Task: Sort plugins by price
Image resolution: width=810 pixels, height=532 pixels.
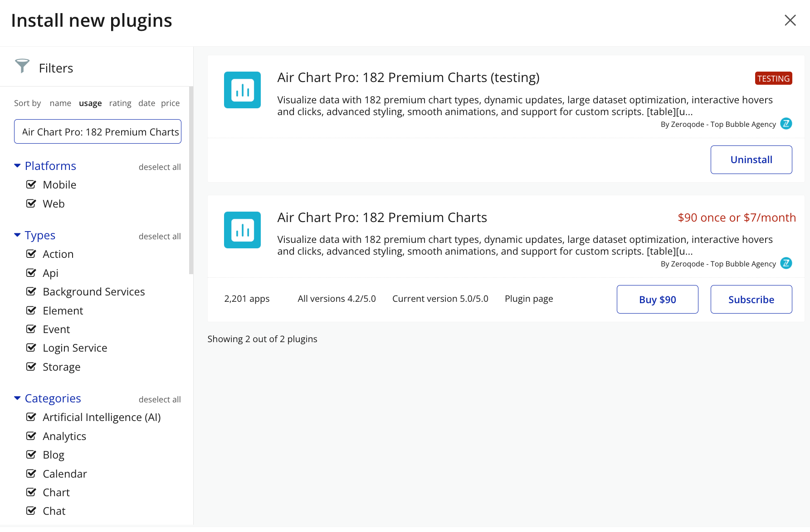Action: click(170, 103)
